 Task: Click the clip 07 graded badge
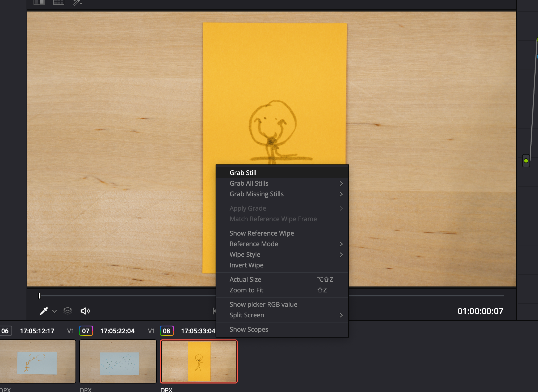coord(86,331)
